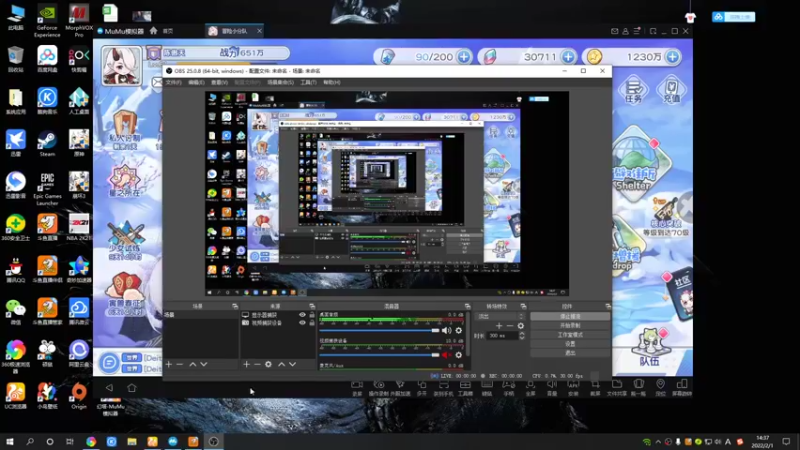This screenshot has height=450, width=800.
Task: Click the transition duration 300 ms field
Action: pyautogui.click(x=503, y=335)
